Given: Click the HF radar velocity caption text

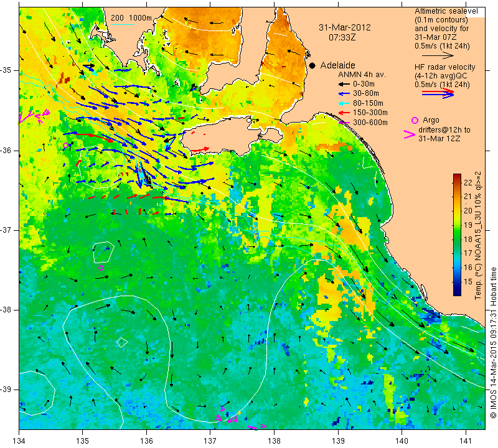Looking at the screenshot, I should (x=444, y=67).
